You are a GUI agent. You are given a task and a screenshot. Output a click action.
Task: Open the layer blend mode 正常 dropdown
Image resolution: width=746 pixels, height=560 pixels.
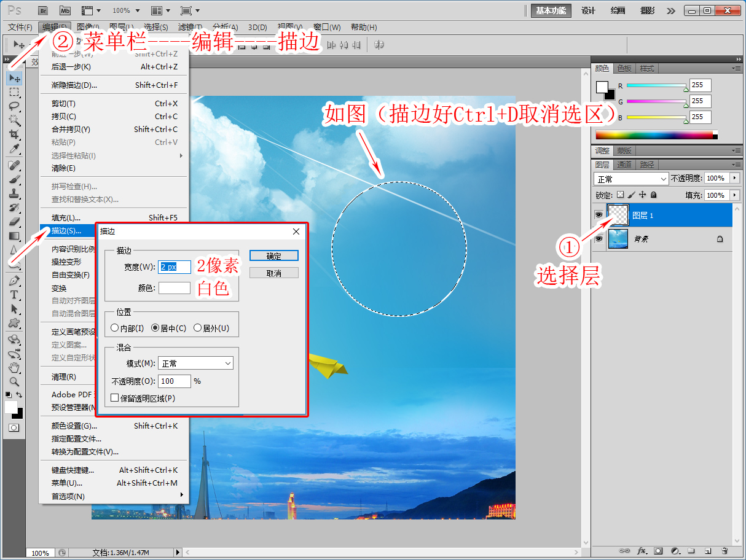pos(631,179)
